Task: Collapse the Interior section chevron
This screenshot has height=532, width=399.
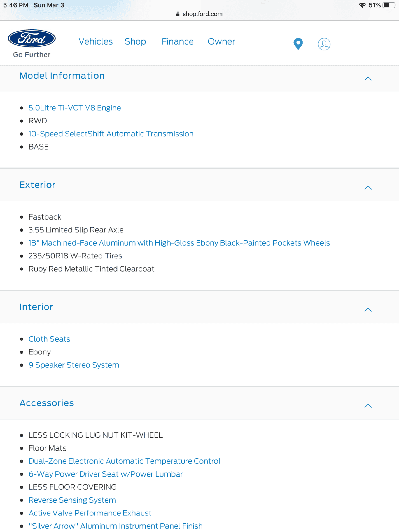Action: pos(368,310)
